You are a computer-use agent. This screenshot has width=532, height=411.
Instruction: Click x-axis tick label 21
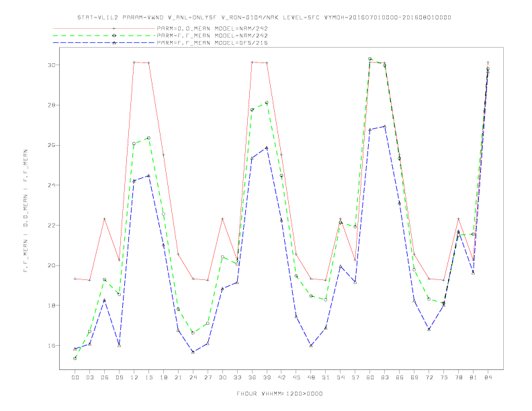point(178,377)
